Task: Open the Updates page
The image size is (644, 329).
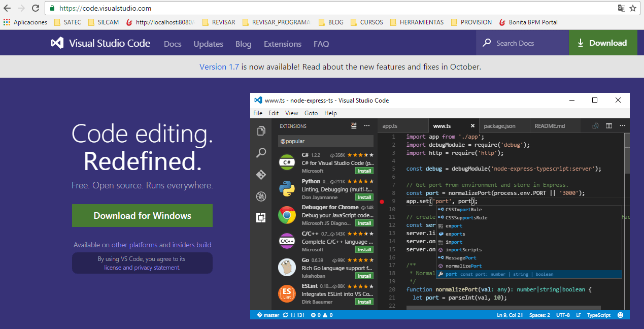Action: click(x=209, y=44)
